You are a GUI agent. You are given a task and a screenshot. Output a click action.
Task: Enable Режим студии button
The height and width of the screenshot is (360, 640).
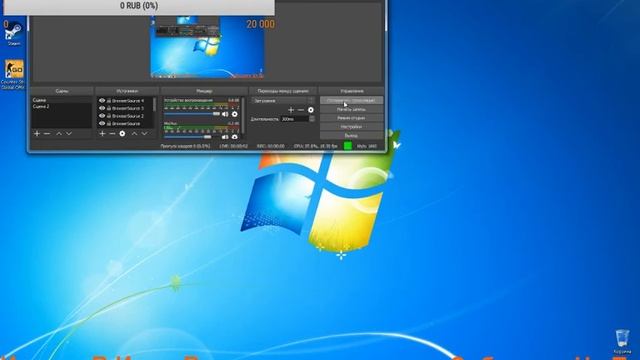[351, 118]
